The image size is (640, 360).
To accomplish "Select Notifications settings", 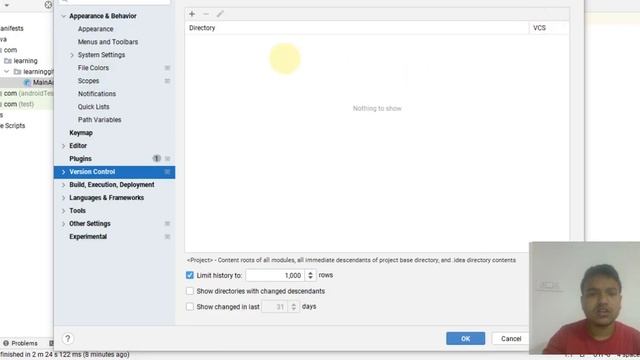I will pyautogui.click(x=97, y=94).
